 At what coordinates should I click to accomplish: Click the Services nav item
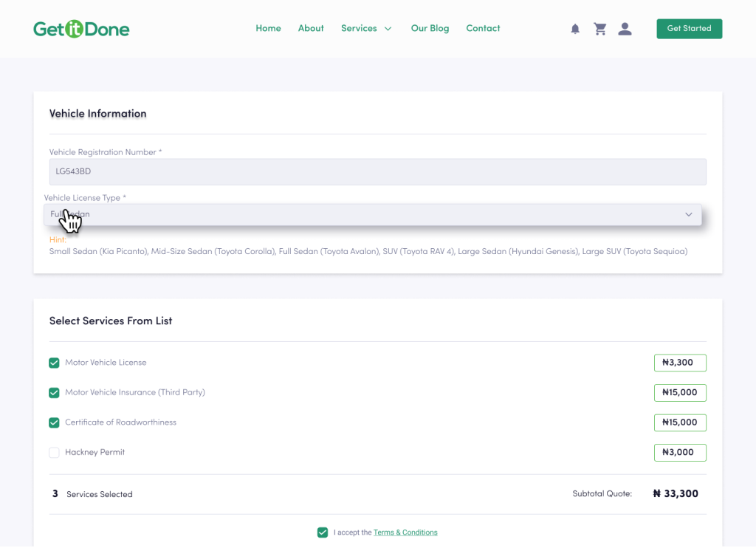click(359, 28)
